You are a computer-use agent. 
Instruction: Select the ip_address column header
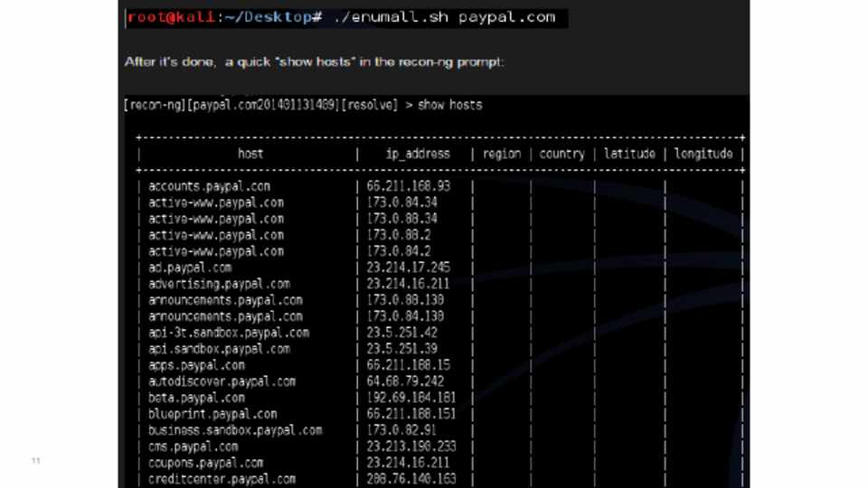(x=417, y=154)
